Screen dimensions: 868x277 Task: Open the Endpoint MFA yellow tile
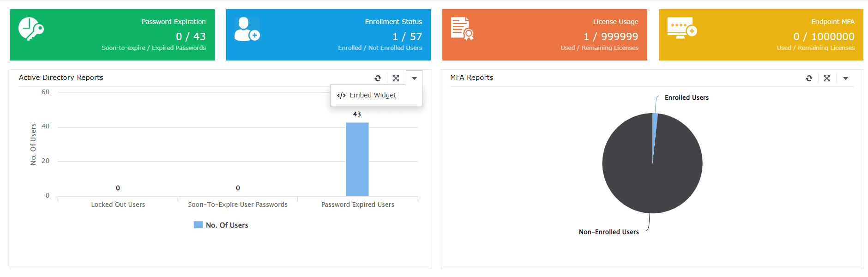click(x=761, y=35)
